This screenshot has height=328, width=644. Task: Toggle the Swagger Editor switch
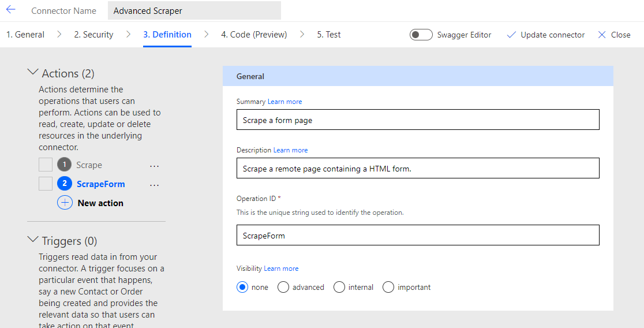click(421, 35)
